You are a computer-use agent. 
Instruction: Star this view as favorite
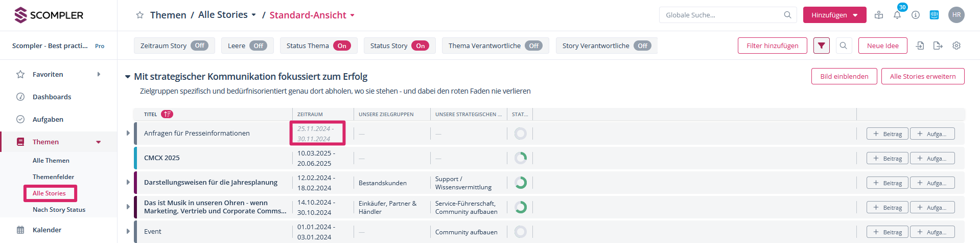click(x=139, y=15)
